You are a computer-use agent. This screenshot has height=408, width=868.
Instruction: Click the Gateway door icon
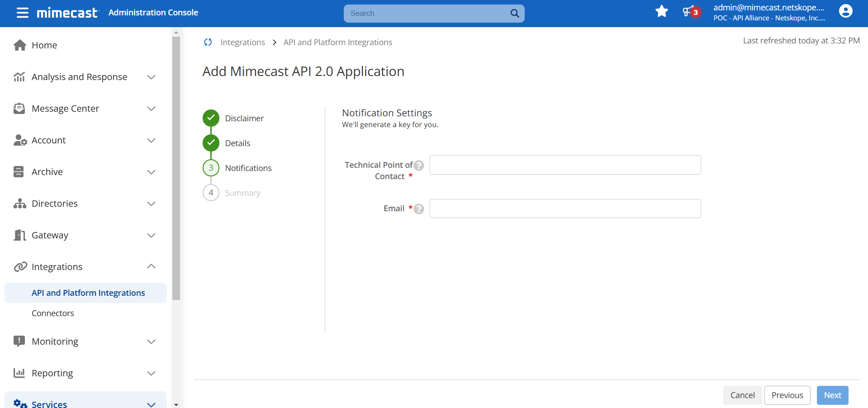tap(20, 235)
